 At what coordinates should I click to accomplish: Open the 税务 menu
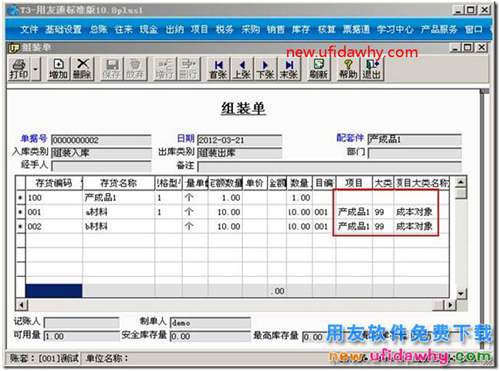[224, 29]
